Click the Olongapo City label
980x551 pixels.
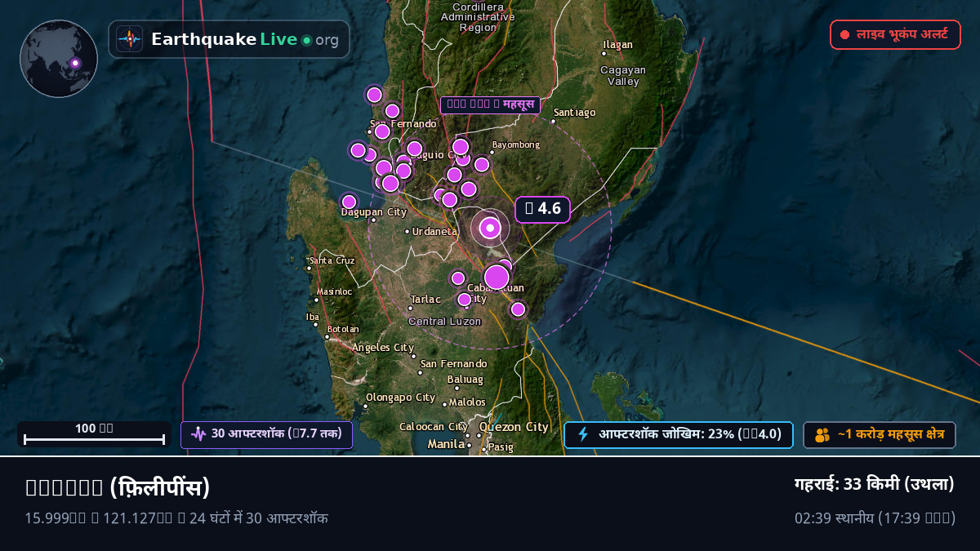tap(400, 398)
